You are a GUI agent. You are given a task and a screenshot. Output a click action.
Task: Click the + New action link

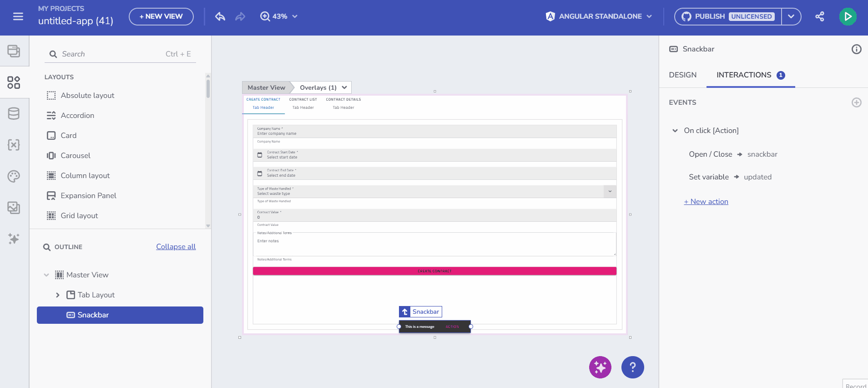[706, 202]
